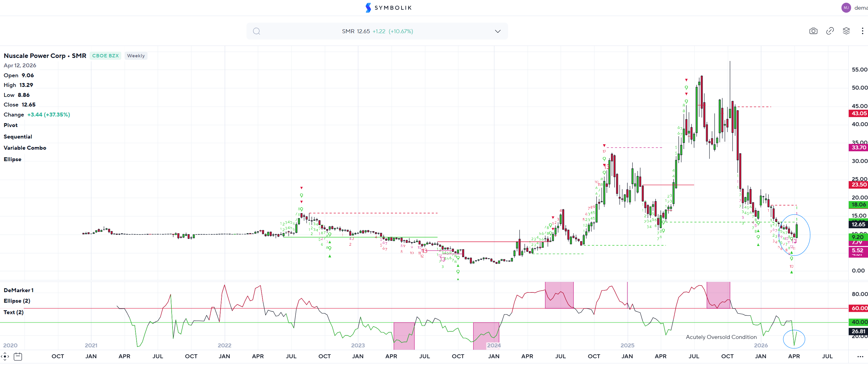The height and width of the screenshot is (370, 868).
Task: Click the time axis options ellipsis
Action: (860, 356)
